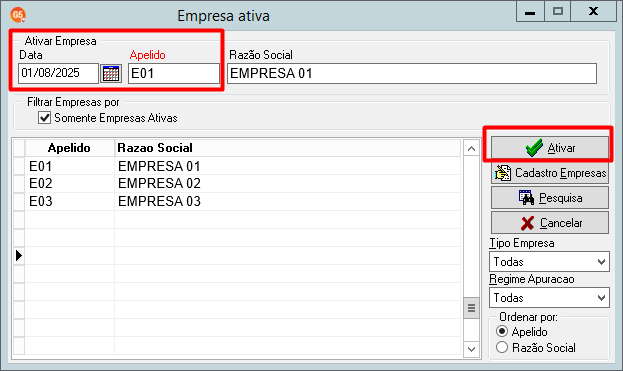Click the scrollbar up arrow
The image size is (623, 371).
click(x=472, y=149)
